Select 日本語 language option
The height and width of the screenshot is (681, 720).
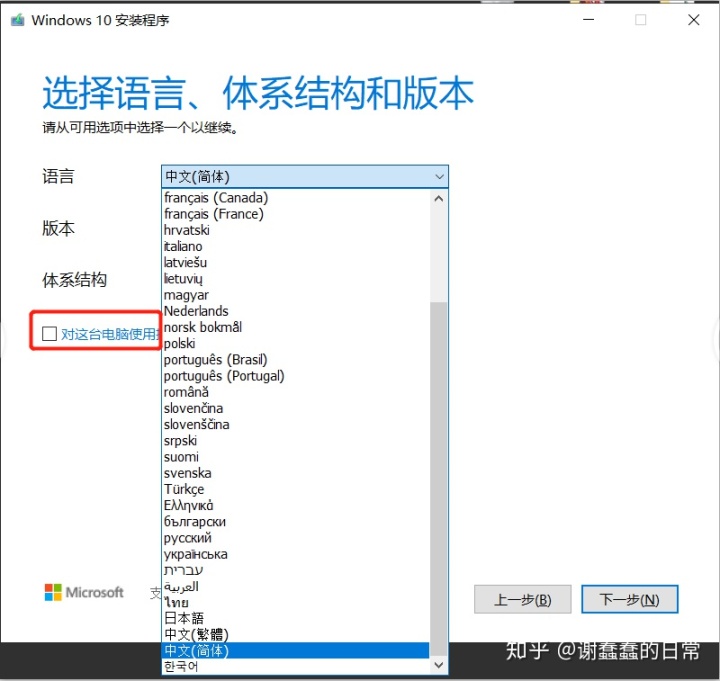(x=296, y=619)
